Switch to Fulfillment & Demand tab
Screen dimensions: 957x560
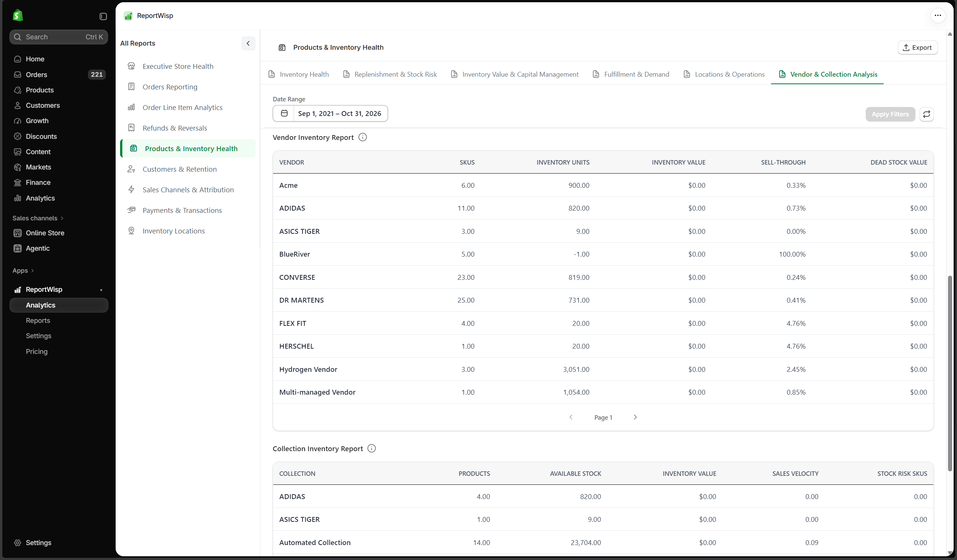click(x=631, y=74)
